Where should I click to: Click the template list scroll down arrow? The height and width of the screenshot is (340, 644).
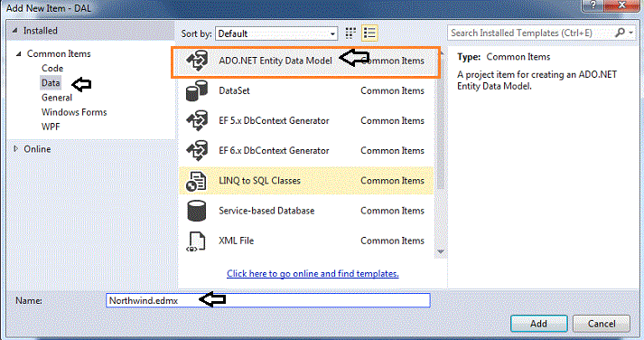tap(441, 251)
